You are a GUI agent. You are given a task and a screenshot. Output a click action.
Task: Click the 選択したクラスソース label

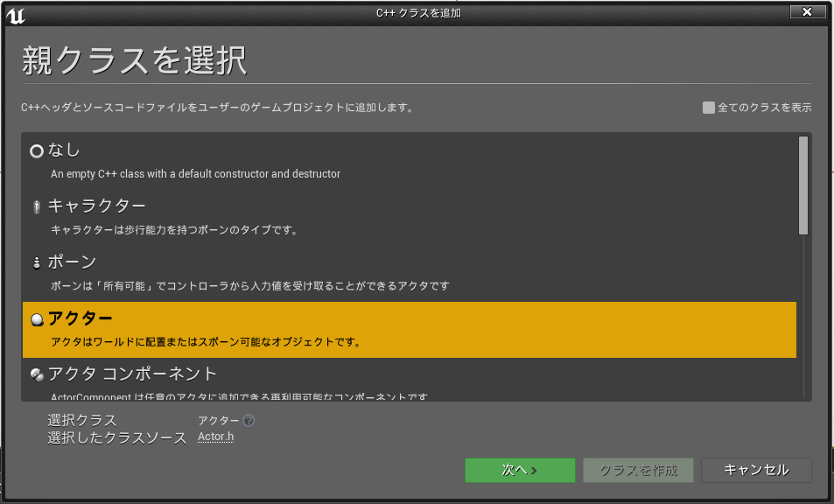click(117, 437)
